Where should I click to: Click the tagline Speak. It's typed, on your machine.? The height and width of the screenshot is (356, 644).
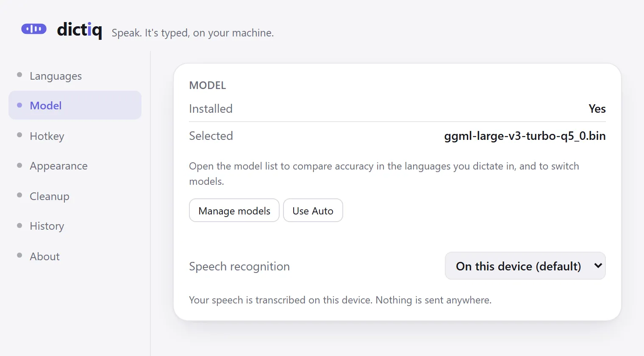point(193,33)
